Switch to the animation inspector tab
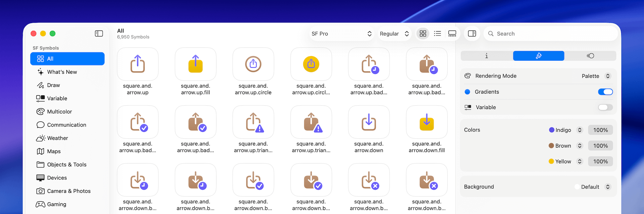 click(x=590, y=56)
